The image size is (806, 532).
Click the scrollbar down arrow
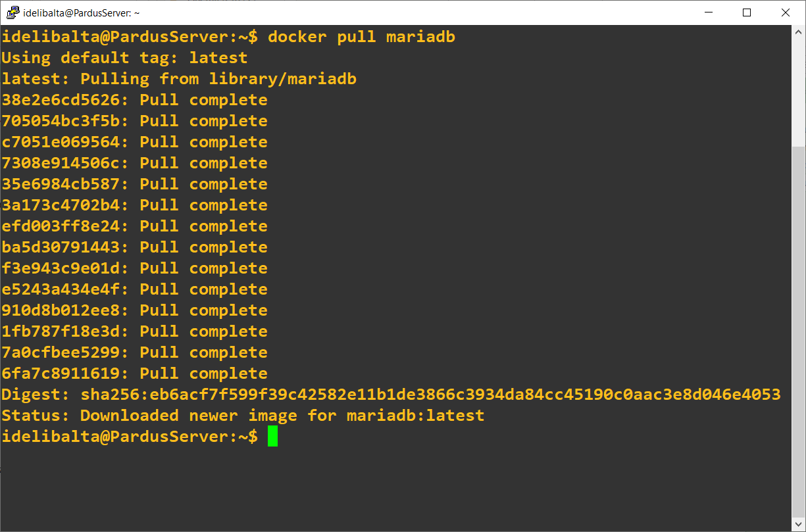pos(799,525)
